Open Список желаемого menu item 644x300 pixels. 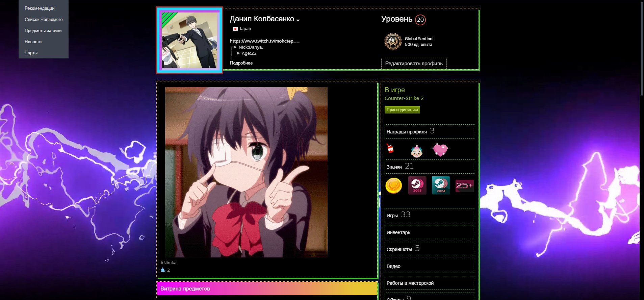pos(44,19)
